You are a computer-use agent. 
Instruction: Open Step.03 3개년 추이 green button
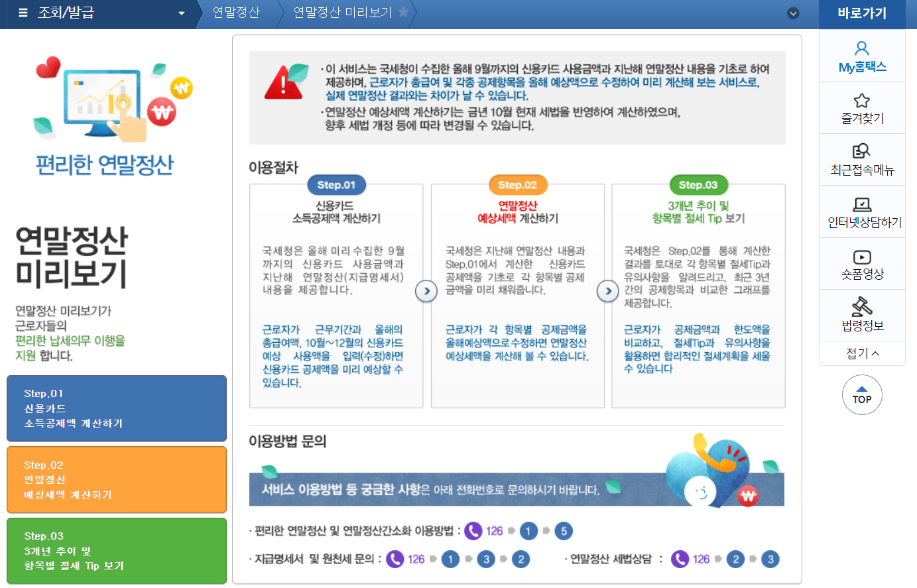[117, 551]
